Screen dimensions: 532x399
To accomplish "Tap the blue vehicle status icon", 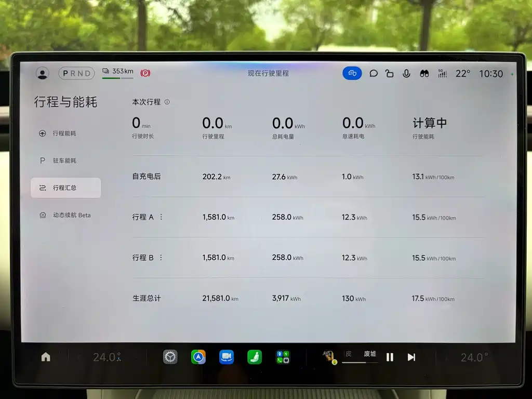I will coord(352,73).
